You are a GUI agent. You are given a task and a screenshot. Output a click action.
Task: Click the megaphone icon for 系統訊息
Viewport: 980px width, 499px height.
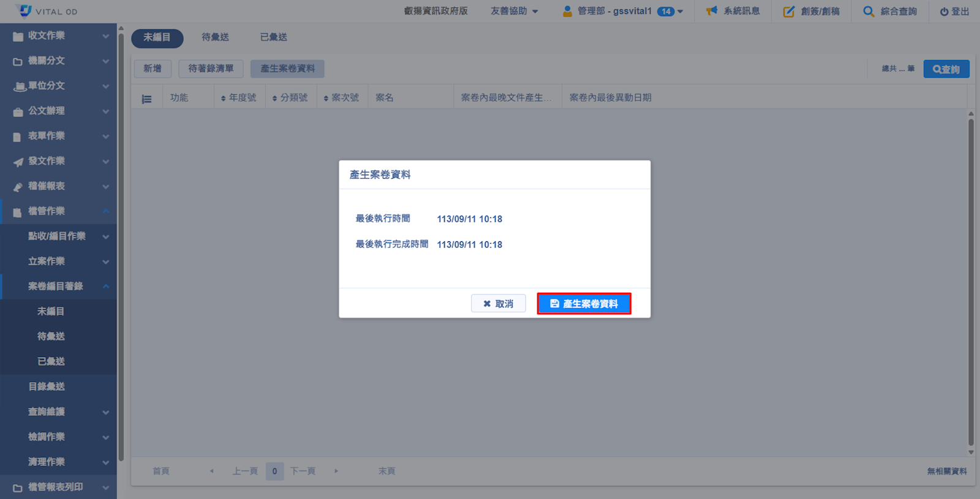[711, 11]
